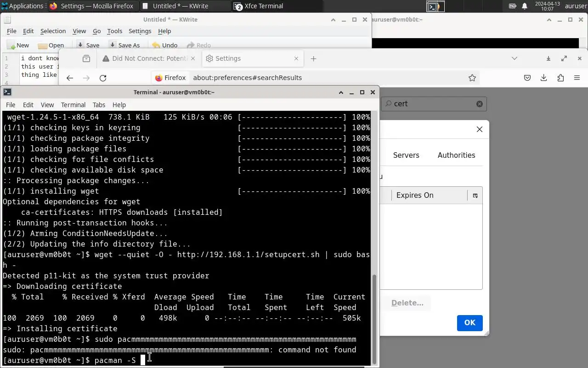Open the Pocket icon in Firefox toolbar
Screen dimensions: 588x368
point(527,78)
